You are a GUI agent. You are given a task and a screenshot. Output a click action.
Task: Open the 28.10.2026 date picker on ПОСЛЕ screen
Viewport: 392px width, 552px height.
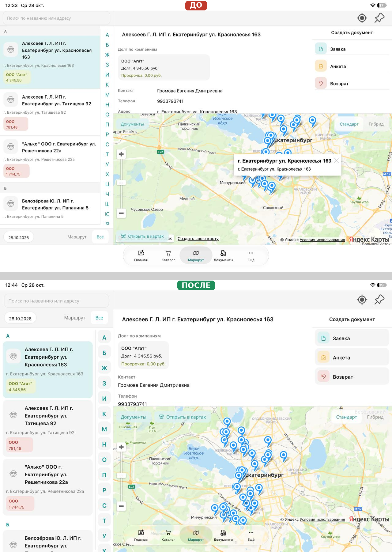(20, 318)
